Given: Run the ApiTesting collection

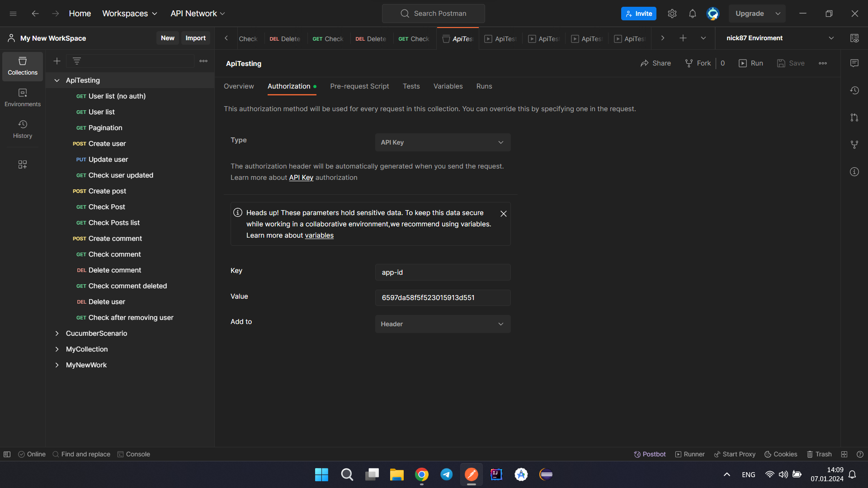Looking at the screenshot, I should pos(751,63).
